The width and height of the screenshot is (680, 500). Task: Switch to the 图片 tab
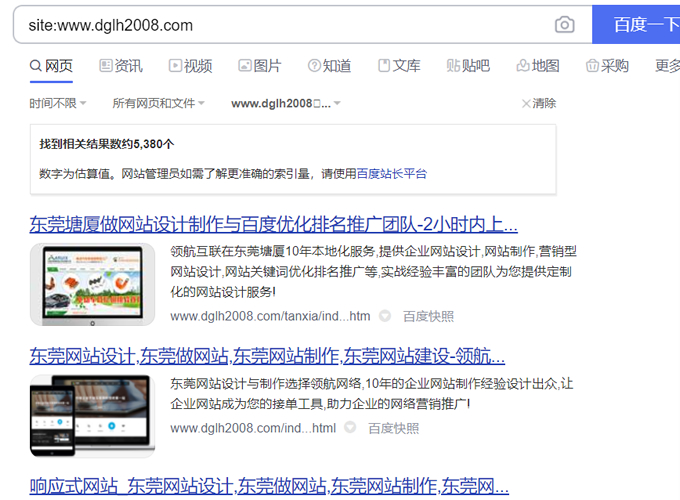pyautogui.click(x=260, y=66)
